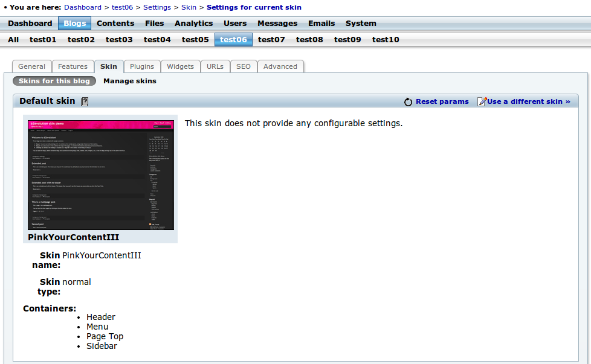Viewport: 591px width, 364px height.
Task: Go to the Contents menu
Action: click(x=115, y=24)
